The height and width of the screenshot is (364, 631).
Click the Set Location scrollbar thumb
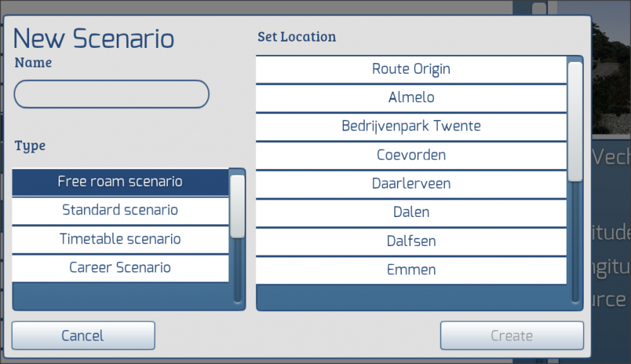[x=575, y=121]
